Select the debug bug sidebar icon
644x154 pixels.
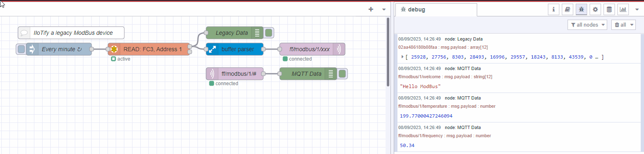[581, 9]
